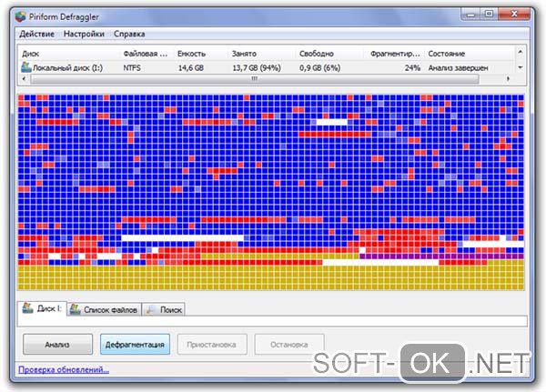Sort by the Файловая column header
The image size is (546, 392).
[146, 54]
